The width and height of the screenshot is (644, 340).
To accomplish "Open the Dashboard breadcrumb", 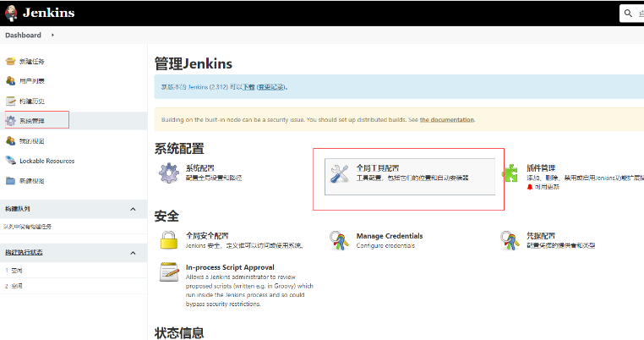I will point(23,35).
